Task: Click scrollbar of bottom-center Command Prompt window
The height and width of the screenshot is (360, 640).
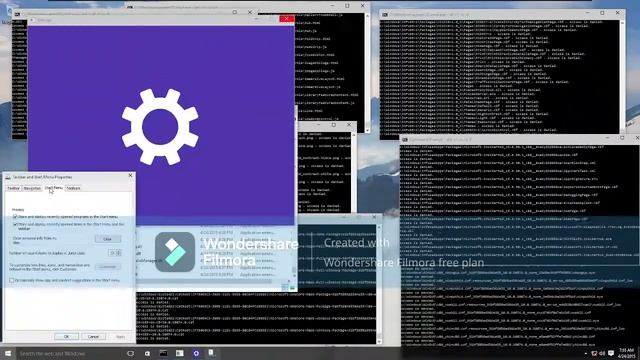Action: pos(379,283)
